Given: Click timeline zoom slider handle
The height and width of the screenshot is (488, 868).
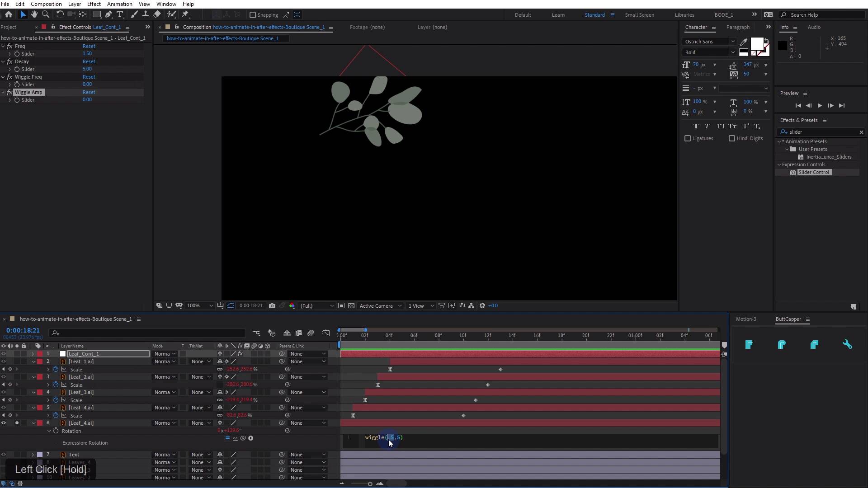Looking at the screenshot, I should click(x=370, y=484).
